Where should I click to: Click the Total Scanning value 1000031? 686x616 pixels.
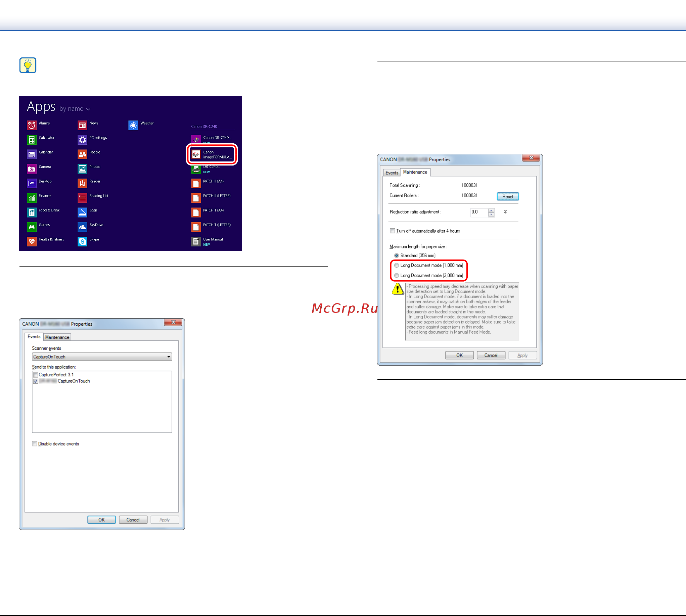pos(469,186)
